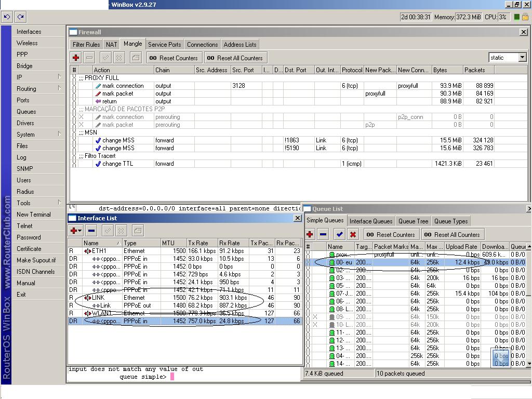Open the comment button in Firewall toolbar
Viewport: 532px width, 399px height.
click(136, 58)
